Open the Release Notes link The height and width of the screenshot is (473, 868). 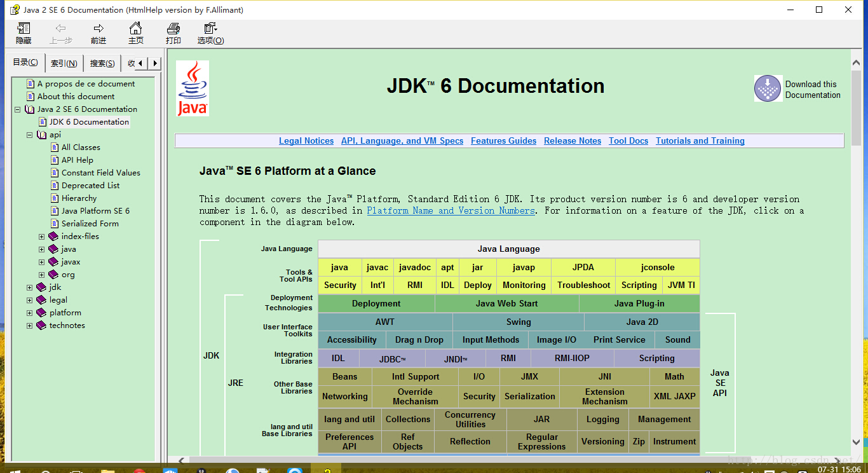coord(573,141)
